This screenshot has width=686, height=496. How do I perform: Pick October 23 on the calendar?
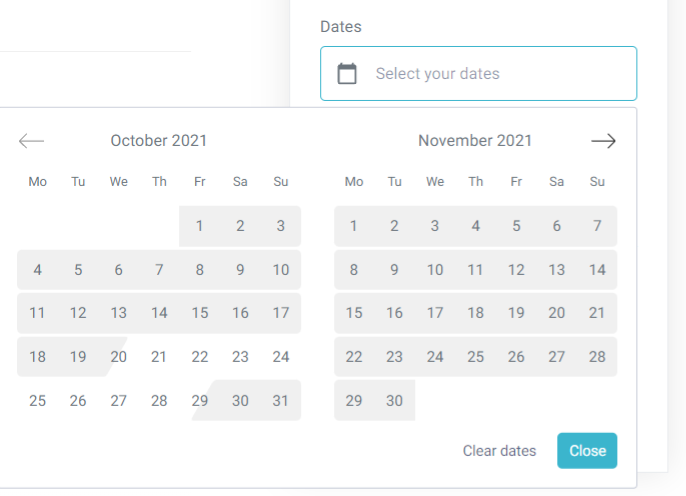point(240,357)
